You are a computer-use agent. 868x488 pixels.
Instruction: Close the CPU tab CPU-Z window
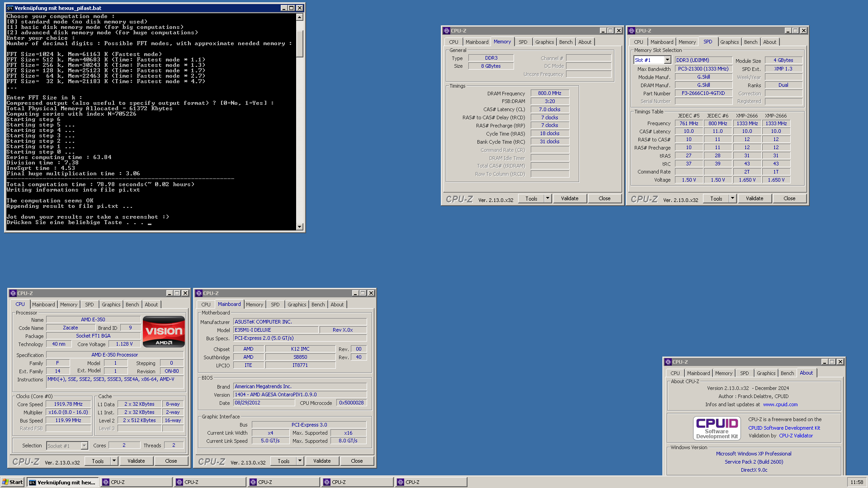(185, 293)
